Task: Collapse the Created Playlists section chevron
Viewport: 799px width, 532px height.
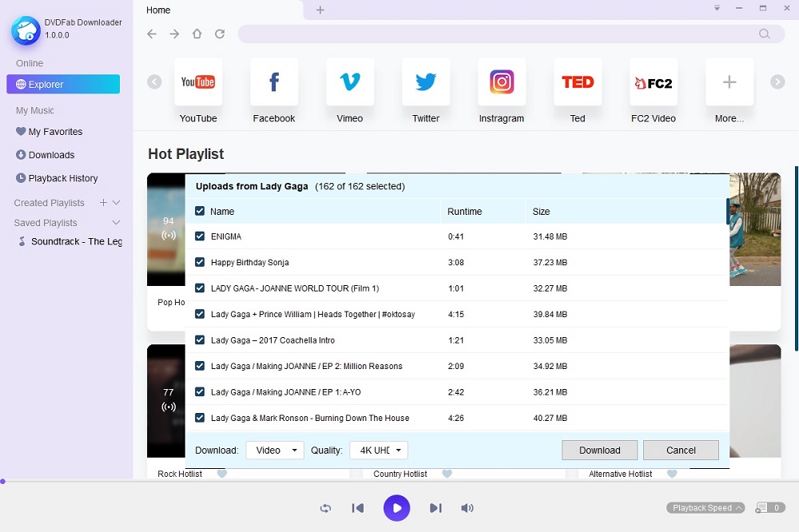Action: [116, 202]
